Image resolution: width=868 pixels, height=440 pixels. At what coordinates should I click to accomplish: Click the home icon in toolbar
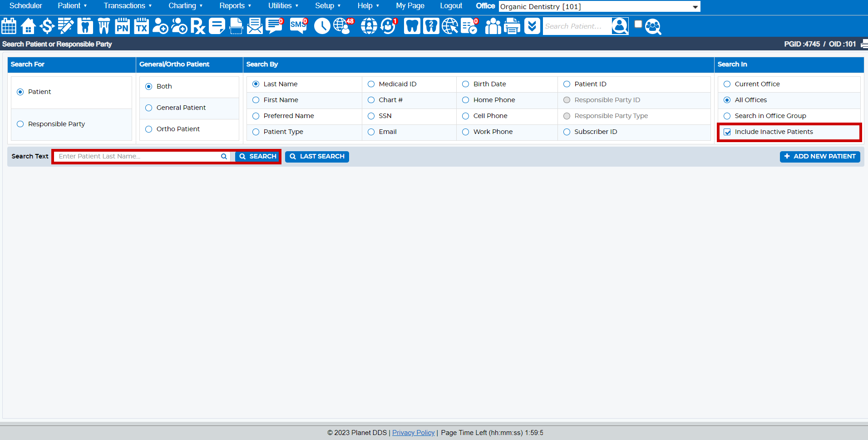[28, 26]
